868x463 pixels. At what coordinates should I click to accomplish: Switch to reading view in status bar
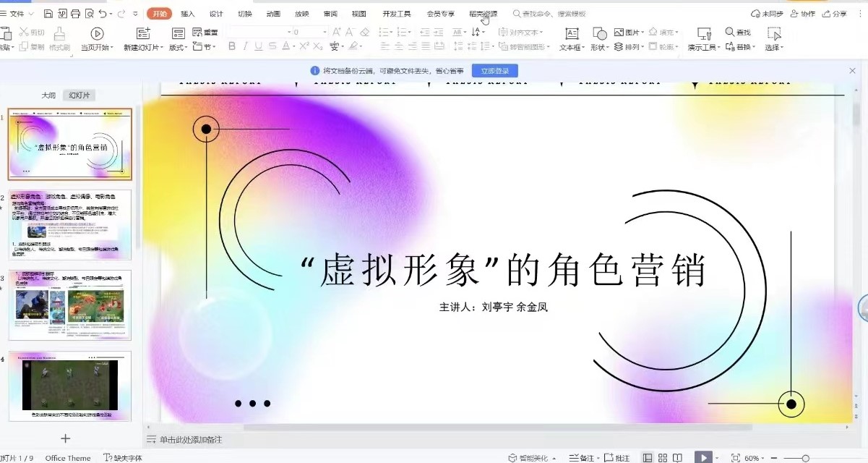677,458
